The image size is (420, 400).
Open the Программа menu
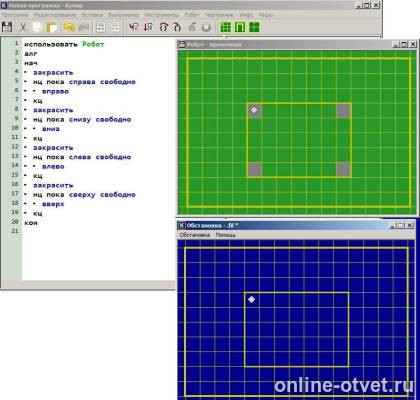tap(15, 15)
